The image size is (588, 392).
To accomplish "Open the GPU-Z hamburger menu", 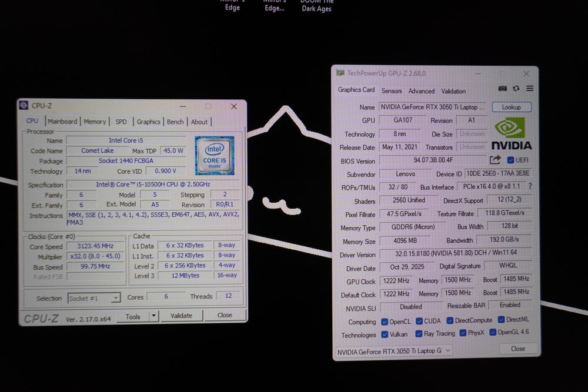I will coord(530,88).
